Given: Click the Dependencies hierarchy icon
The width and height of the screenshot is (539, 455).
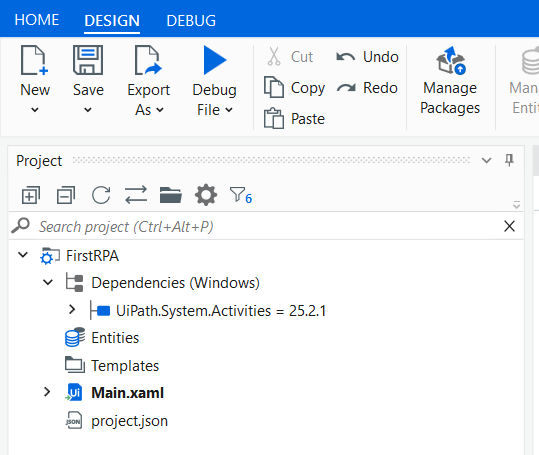Looking at the screenshot, I should tap(75, 283).
